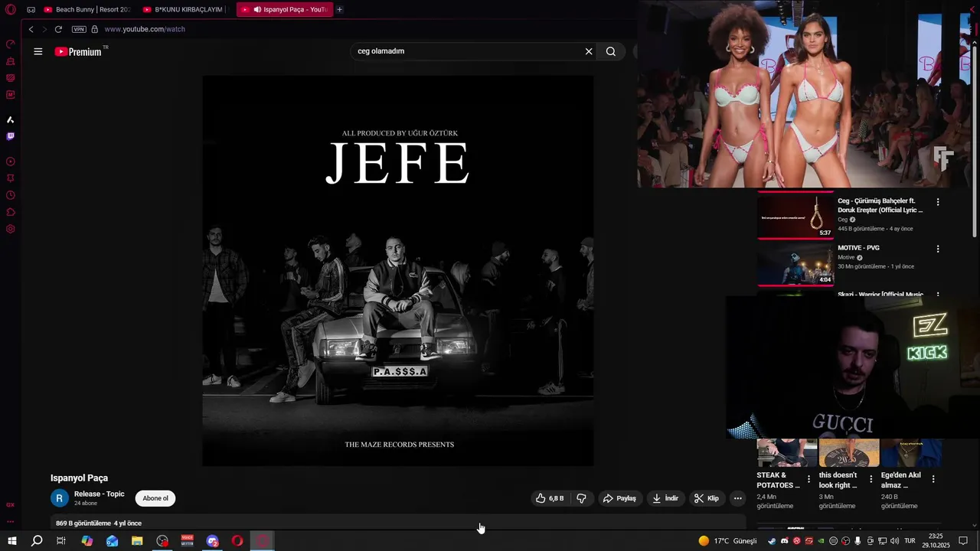The width and height of the screenshot is (980, 551).
Task: Open Windows taskbar search
Action: (x=37, y=541)
